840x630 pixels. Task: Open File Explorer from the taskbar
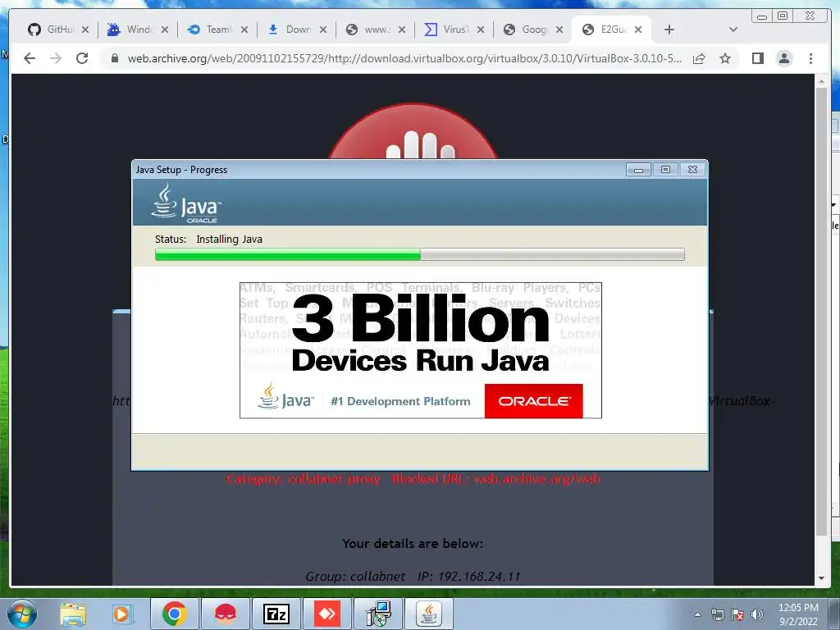coord(73,614)
